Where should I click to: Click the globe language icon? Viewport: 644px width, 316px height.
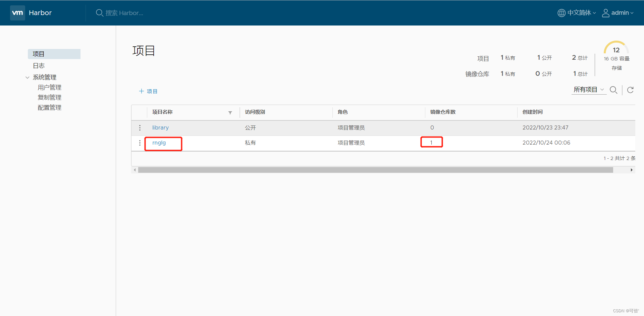click(x=561, y=13)
